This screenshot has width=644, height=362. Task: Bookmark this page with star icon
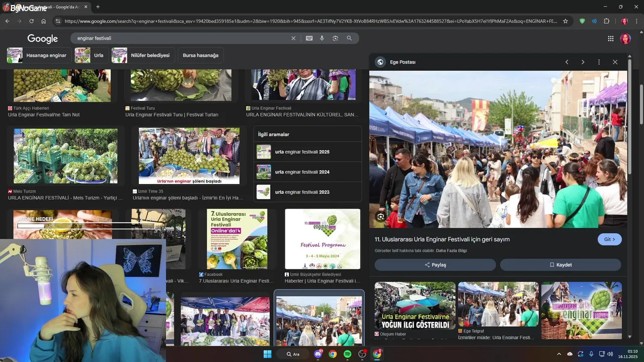point(566,21)
